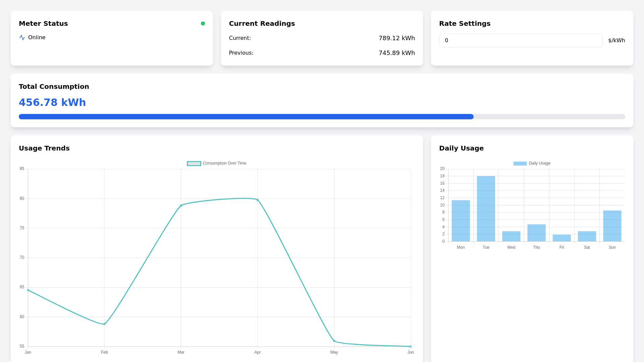The image size is (644, 362).
Task: Click the Current reading value 789.12 kWh
Action: (x=397, y=38)
